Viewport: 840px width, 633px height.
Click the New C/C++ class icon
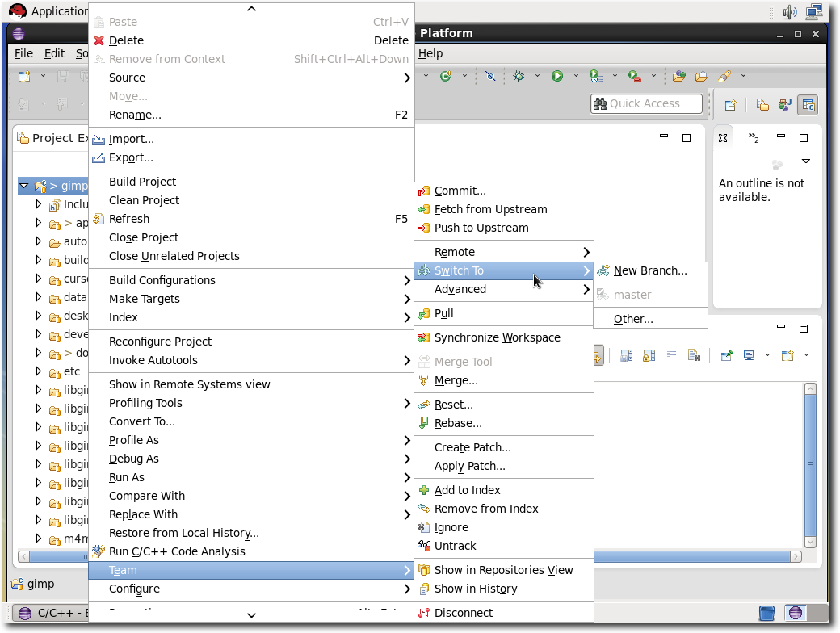[x=445, y=76]
